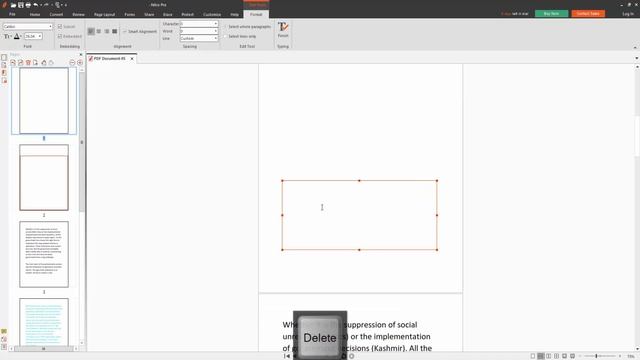This screenshot has height=360, width=640.
Task: Click the trash Delete pages icon in Pages panel
Action: click(x=28, y=62)
